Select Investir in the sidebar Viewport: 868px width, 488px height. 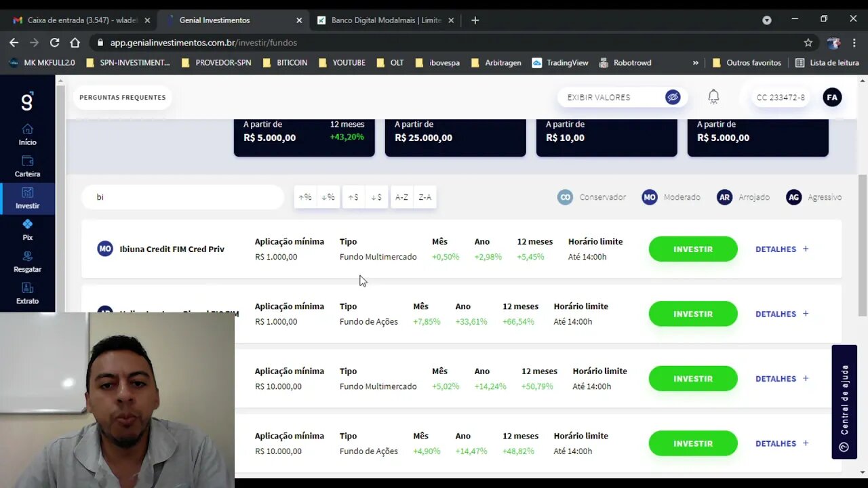pos(27,198)
